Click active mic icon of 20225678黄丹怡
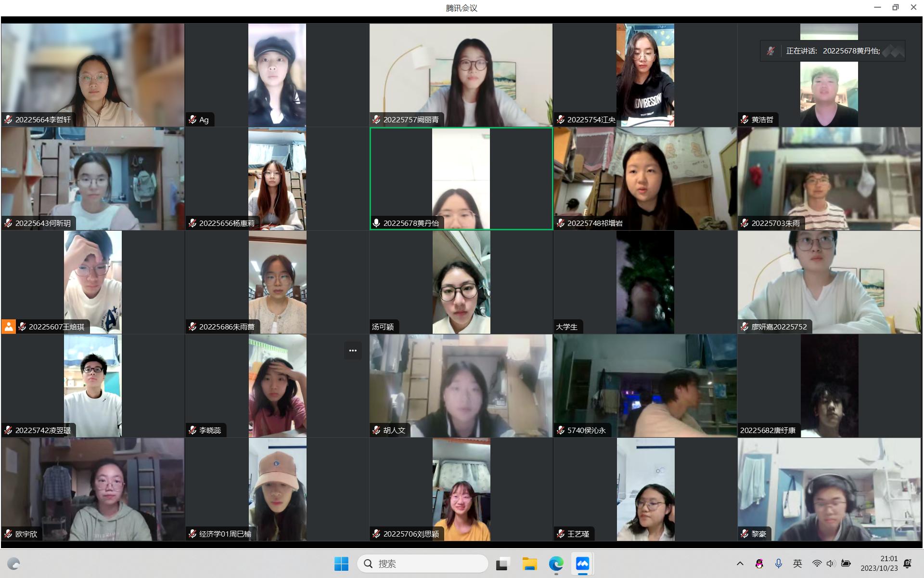 tap(376, 223)
